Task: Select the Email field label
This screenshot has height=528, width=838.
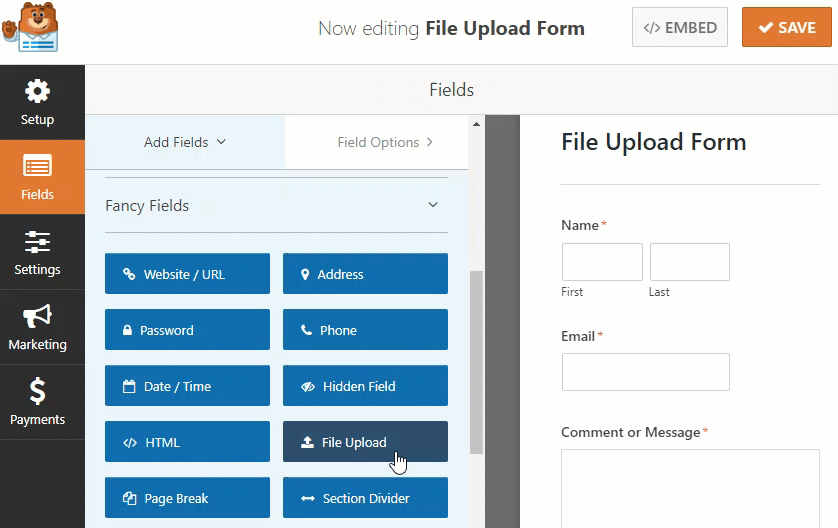Action: (x=578, y=336)
